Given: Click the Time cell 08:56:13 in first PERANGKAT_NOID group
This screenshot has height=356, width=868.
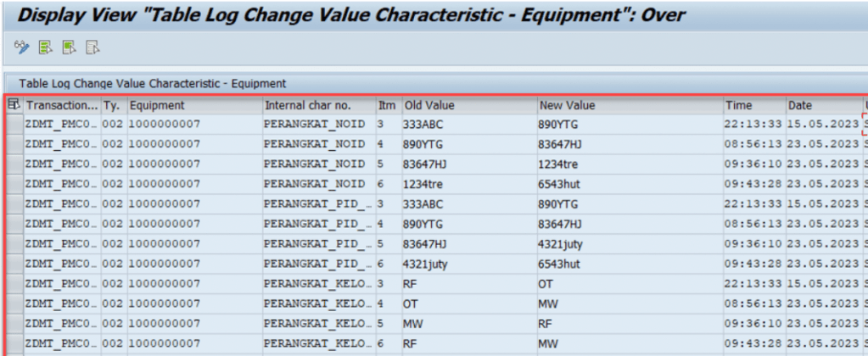Looking at the screenshot, I should [753, 144].
